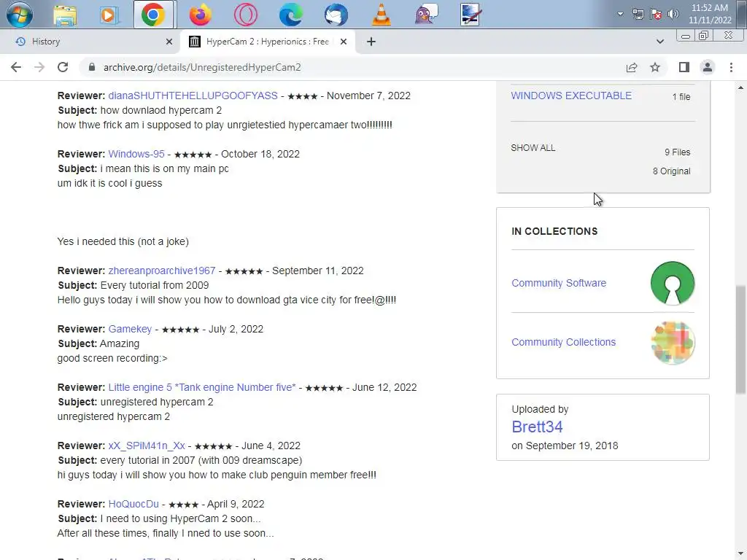Open Thunderbird mail from the taskbar
747x560 pixels.
pos(336,15)
